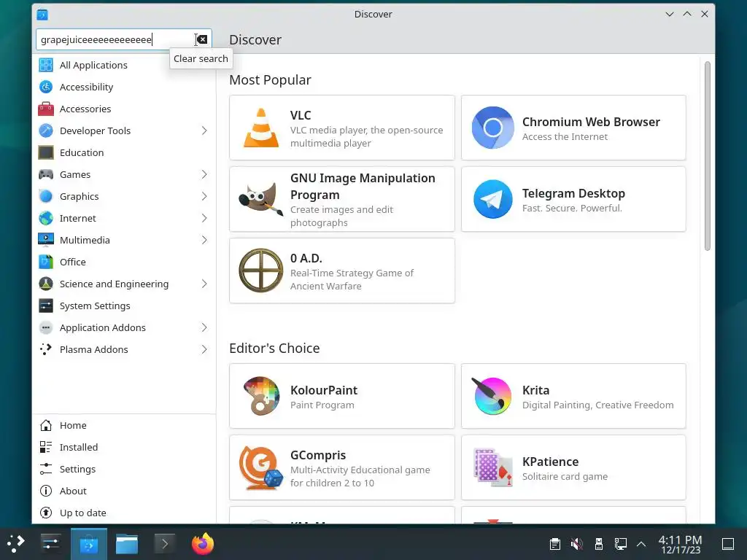The image size is (747, 560).
Task: Expand the Plasma Addons chevron
Action: [204, 349]
